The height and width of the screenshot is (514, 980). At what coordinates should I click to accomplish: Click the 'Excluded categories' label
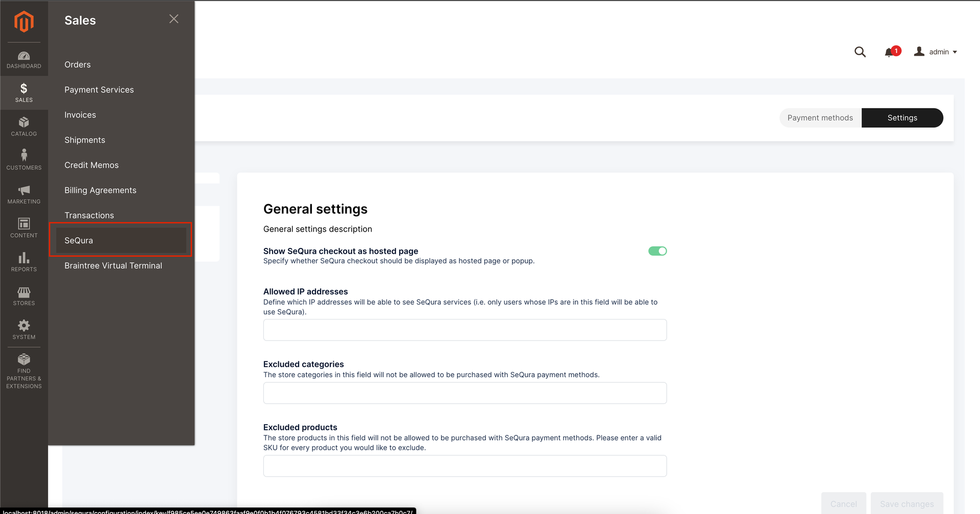tap(304, 364)
